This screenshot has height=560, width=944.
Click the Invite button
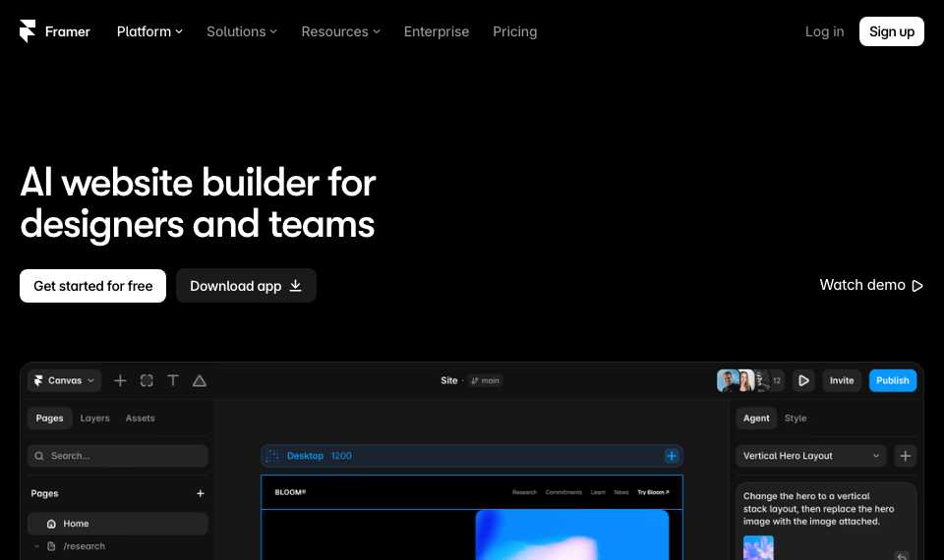point(842,380)
